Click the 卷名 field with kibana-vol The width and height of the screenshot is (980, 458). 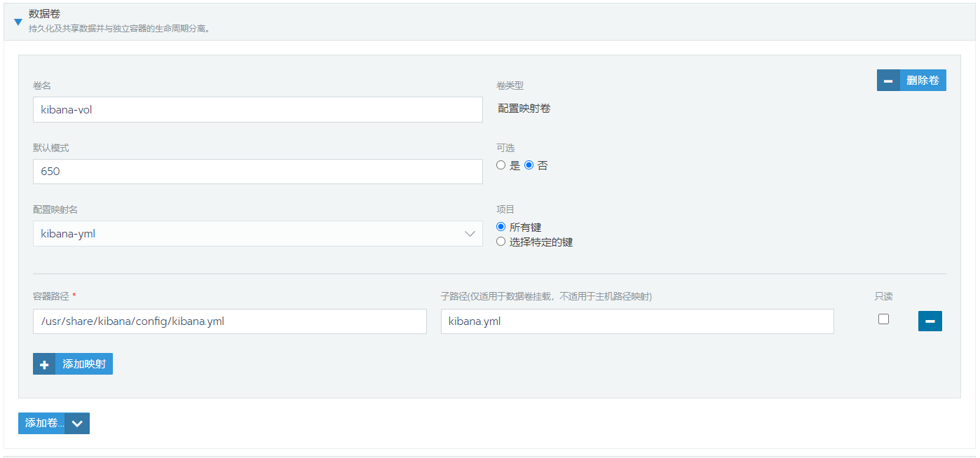pos(257,109)
